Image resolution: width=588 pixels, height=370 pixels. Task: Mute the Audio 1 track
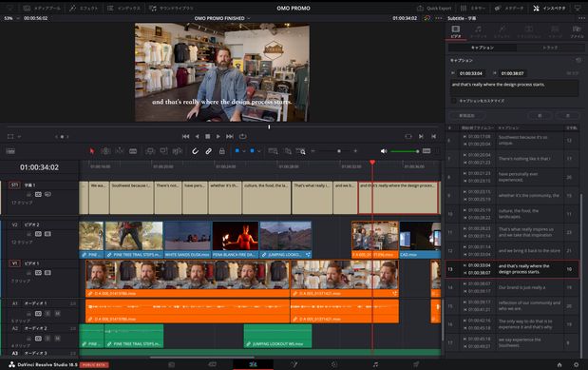coord(57,313)
